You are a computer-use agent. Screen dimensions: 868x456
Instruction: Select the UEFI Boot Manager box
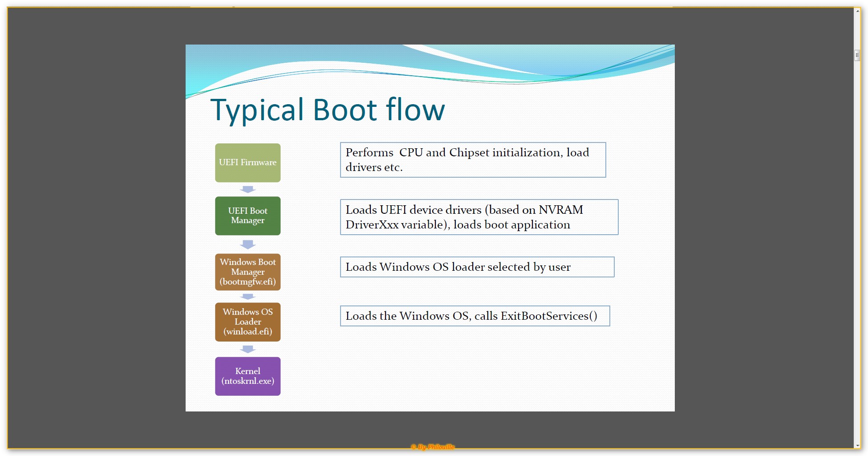[247, 216]
